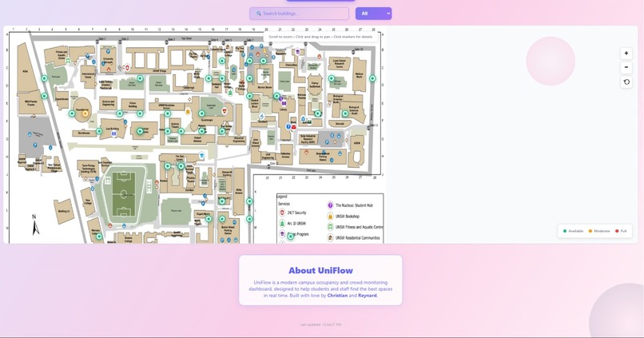Click blue book icon on Law Building

pyautogui.click(x=113, y=134)
